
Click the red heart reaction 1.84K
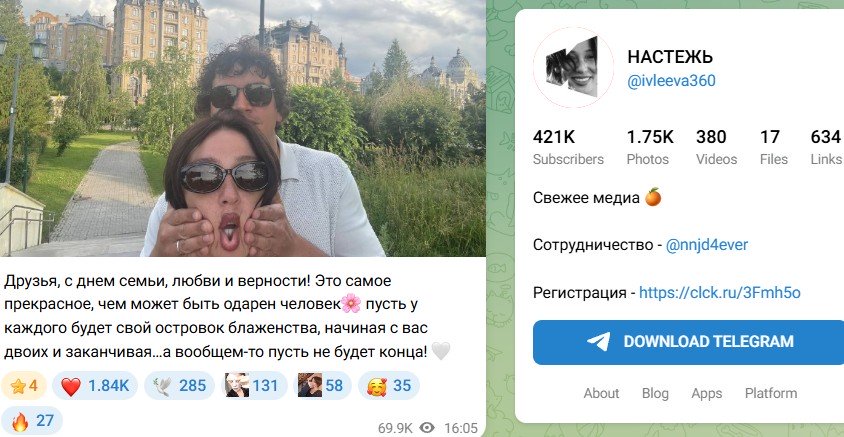point(95,385)
